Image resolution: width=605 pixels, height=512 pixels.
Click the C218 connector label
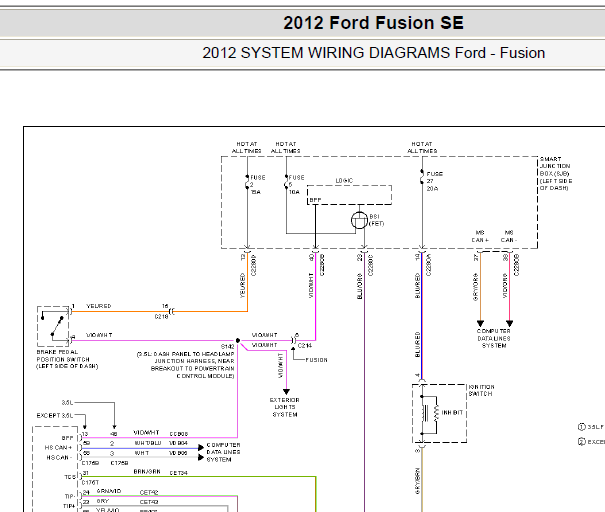pyautogui.click(x=161, y=316)
